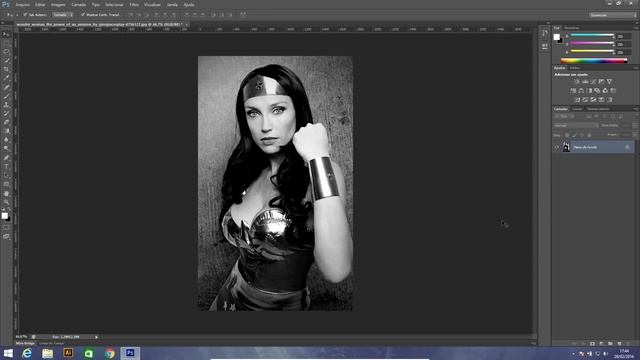Select the Zoom tool
This screenshot has width=640, height=360.
[6, 202]
